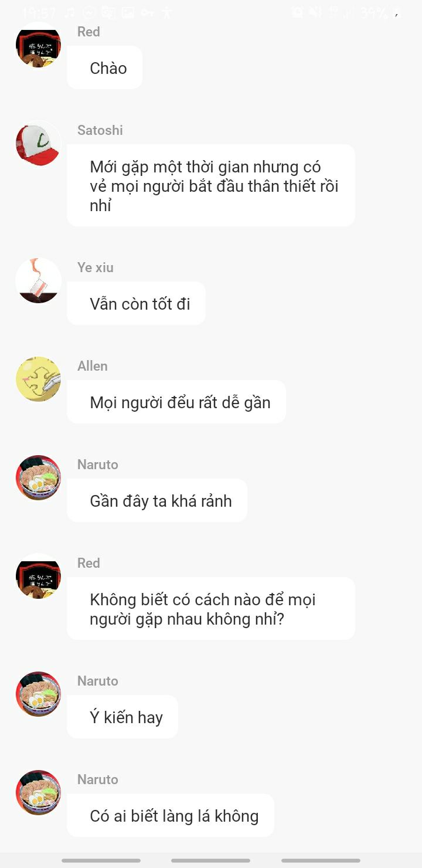Select the "Chào" message bubble
This screenshot has height=868, width=422.
click(105, 67)
